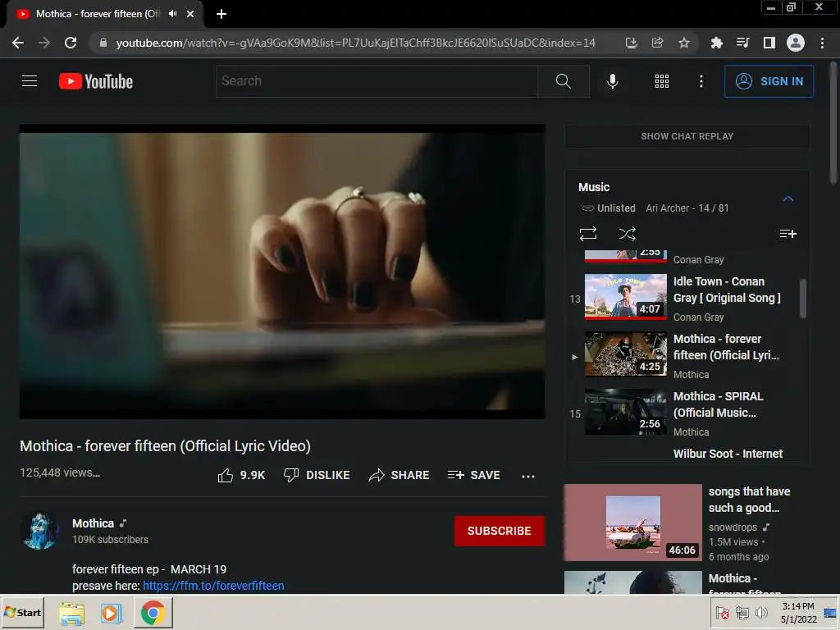This screenshot has height=630, width=840.
Task: Open the YouTube hamburger guide menu
Action: click(x=30, y=81)
